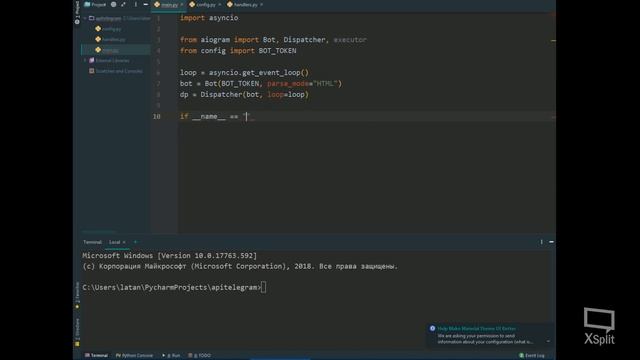Image resolution: width=640 pixels, height=360 pixels.
Task: Close the config.py editor tab
Action: tap(220, 4)
